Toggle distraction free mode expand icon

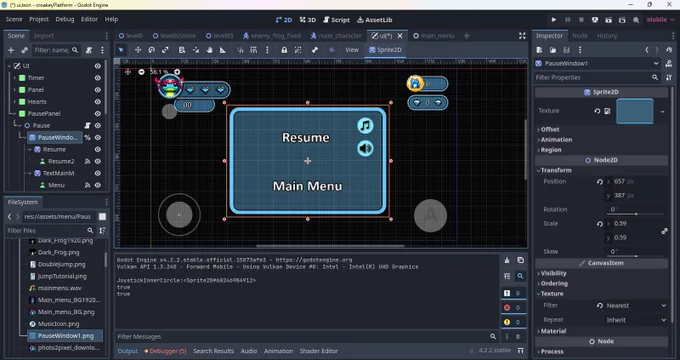(522, 36)
